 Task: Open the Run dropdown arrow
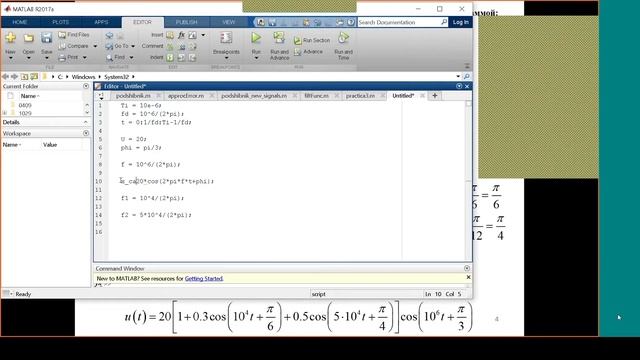coord(256,58)
